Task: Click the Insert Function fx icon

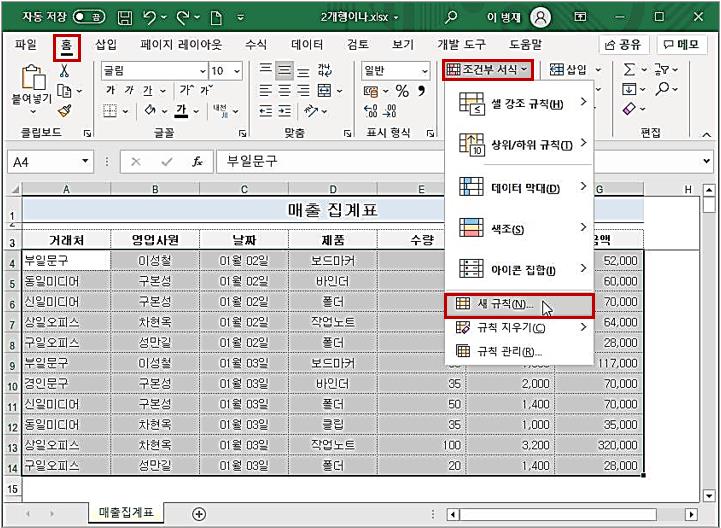Action: (197, 161)
